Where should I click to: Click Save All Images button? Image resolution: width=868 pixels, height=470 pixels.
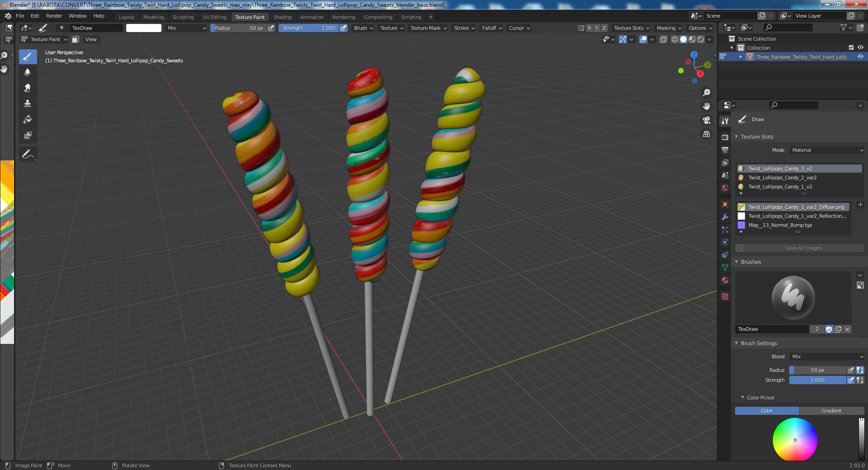point(799,248)
